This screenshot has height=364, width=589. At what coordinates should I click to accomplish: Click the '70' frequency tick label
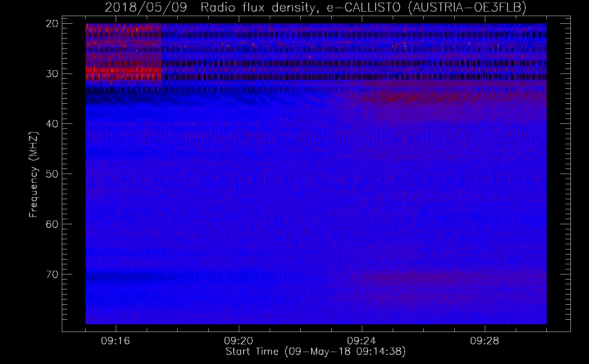point(52,274)
